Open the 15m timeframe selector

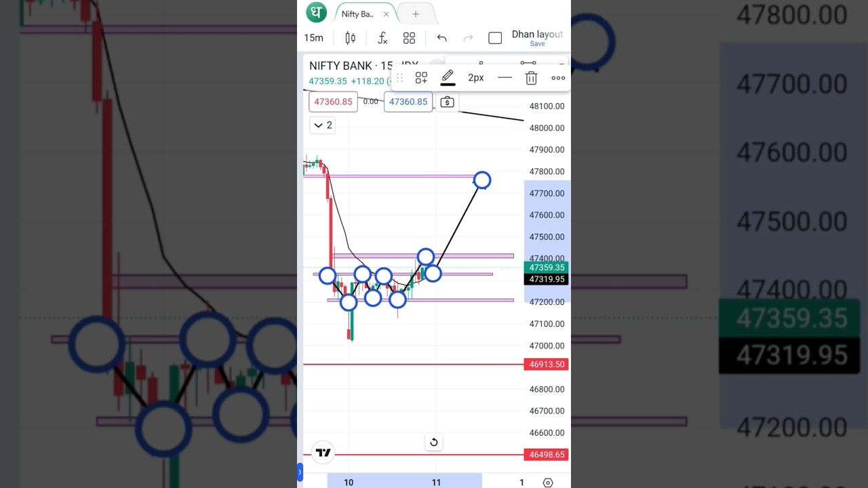[313, 38]
